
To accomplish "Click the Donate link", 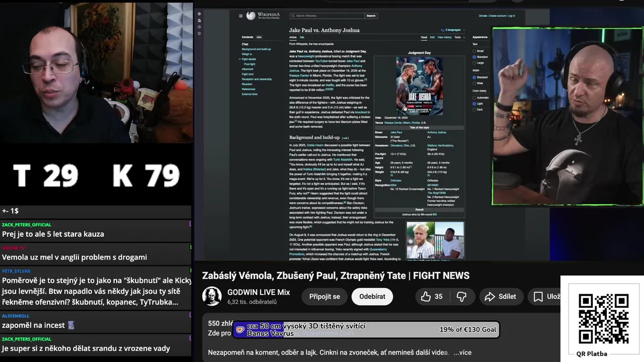I will pyautogui.click(x=483, y=16).
